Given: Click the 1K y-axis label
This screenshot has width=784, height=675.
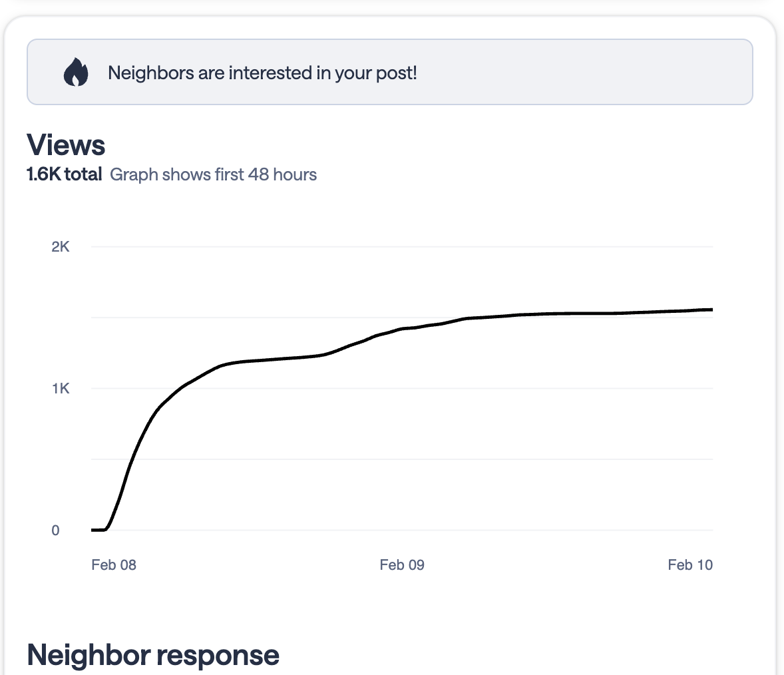Looking at the screenshot, I should pyautogui.click(x=60, y=389).
